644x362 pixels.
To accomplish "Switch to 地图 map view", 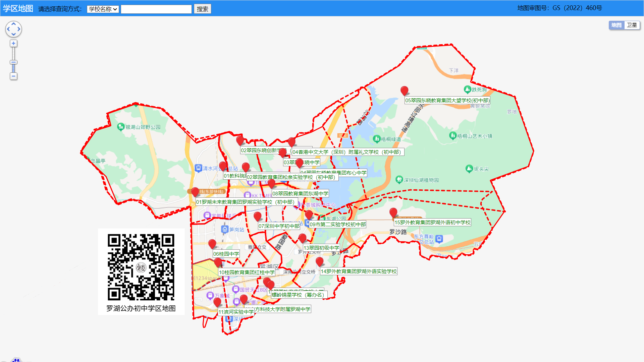I will tap(616, 25).
